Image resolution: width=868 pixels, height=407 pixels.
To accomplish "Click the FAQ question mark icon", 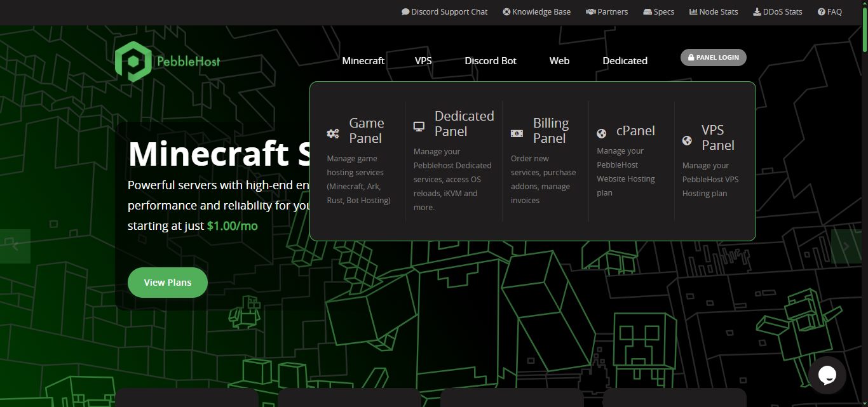I will 822,11.
